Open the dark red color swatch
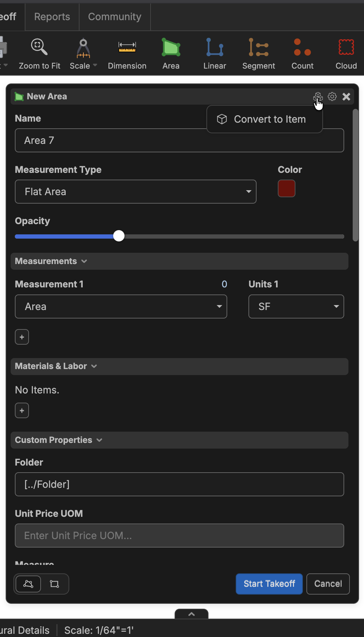 (x=286, y=188)
